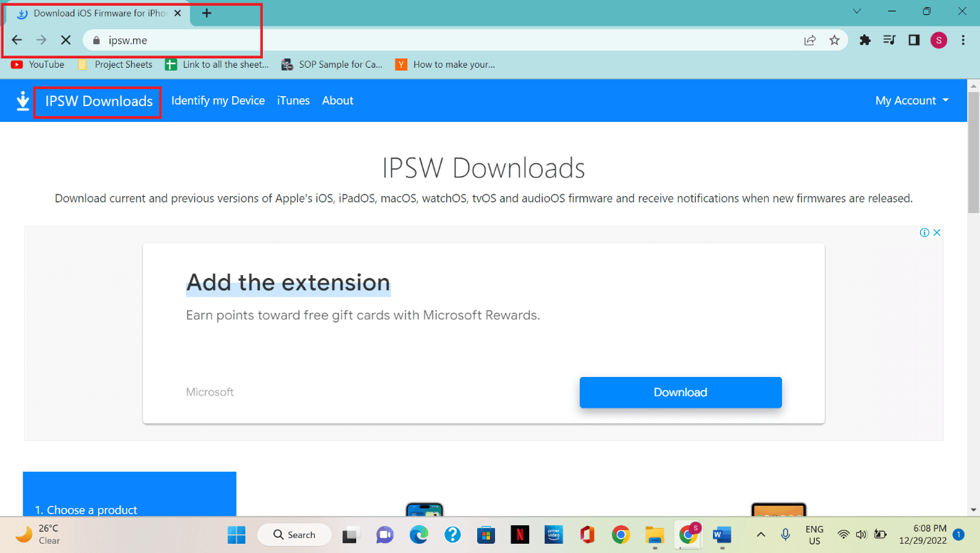Select the YouTube bookmark icon
This screenshot has height=553, width=980.
[16, 64]
